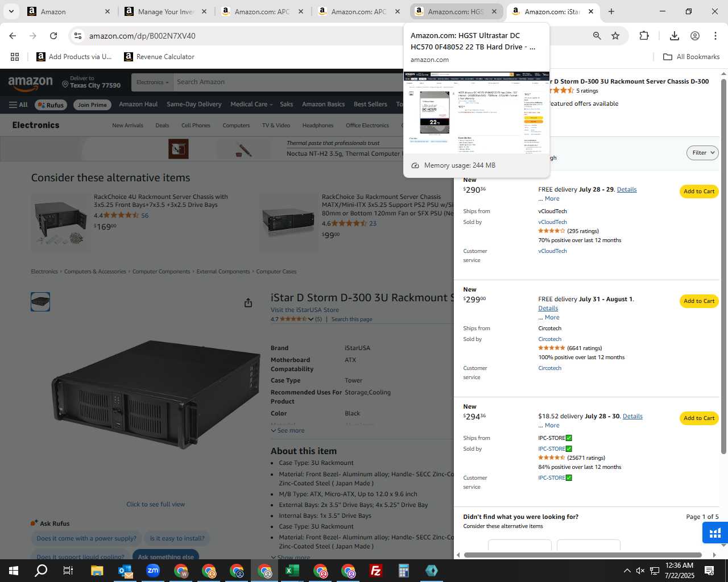This screenshot has height=582, width=728.
Task: Open the Filter dropdown in offers panel
Action: pyautogui.click(x=702, y=153)
